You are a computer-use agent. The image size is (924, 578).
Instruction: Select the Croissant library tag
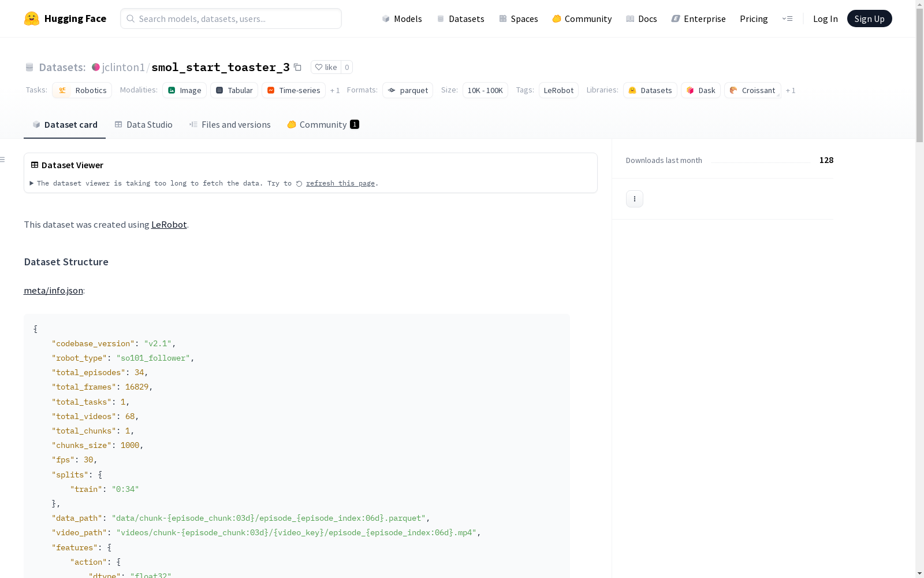[x=752, y=90]
